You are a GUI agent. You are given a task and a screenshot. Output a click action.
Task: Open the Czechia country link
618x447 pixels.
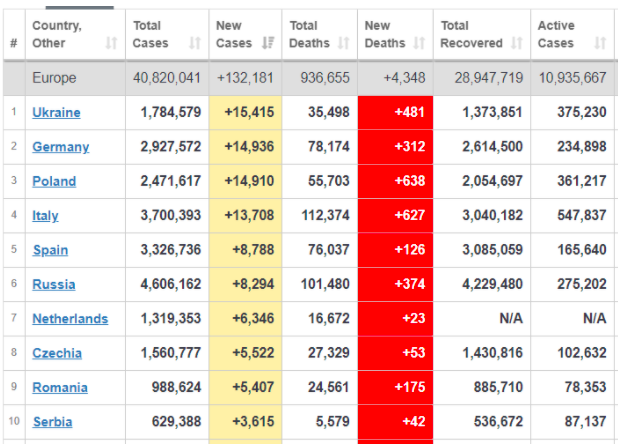coord(57,353)
